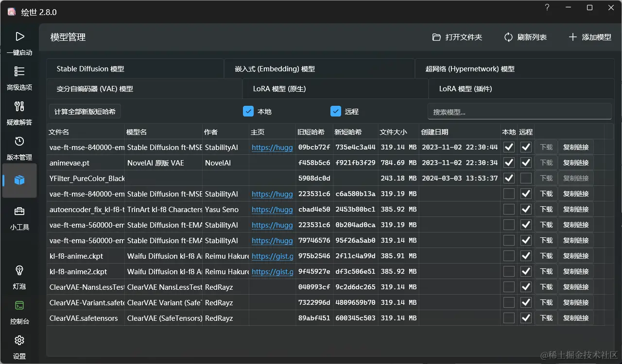Open the 疑难解答 troubleshooting page
622x364 pixels.
[x=19, y=113]
